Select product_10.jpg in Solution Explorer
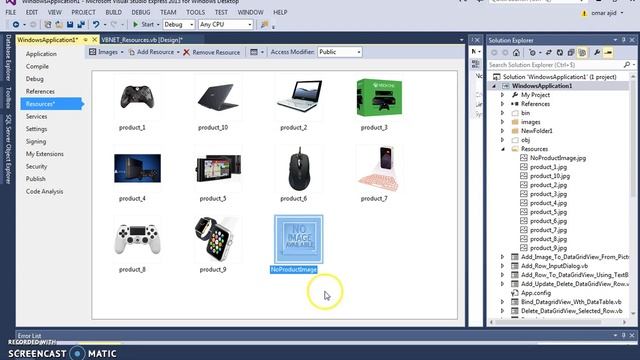Image resolution: width=640 pixels, height=360 pixels. point(550,176)
